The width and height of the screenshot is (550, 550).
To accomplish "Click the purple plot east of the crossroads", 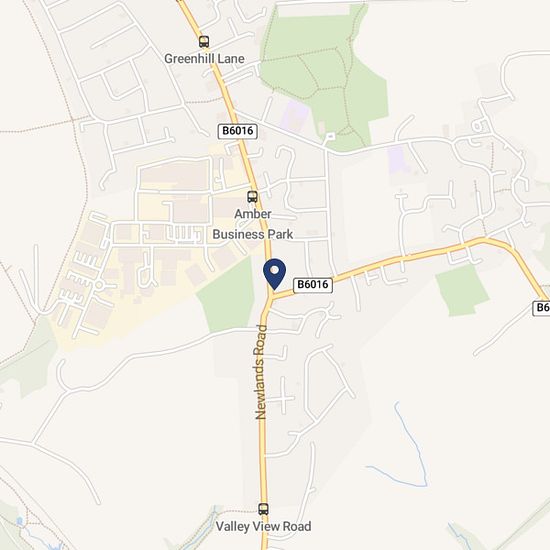I will [x=398, y=159].
